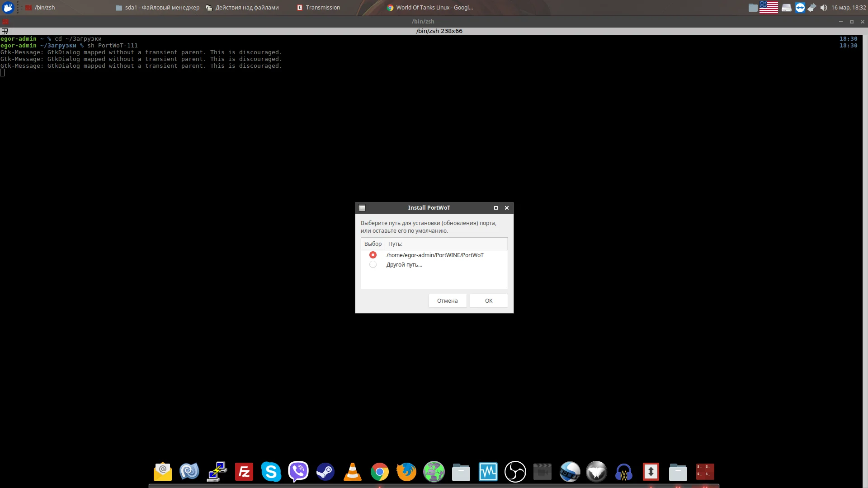Switch to Transmission taskbar window
This screenshot has width=868, height=488.
(319, 8)
